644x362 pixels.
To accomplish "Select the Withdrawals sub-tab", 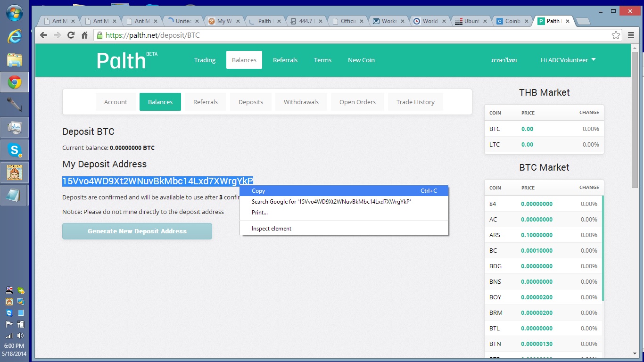I will coord(301,102).
